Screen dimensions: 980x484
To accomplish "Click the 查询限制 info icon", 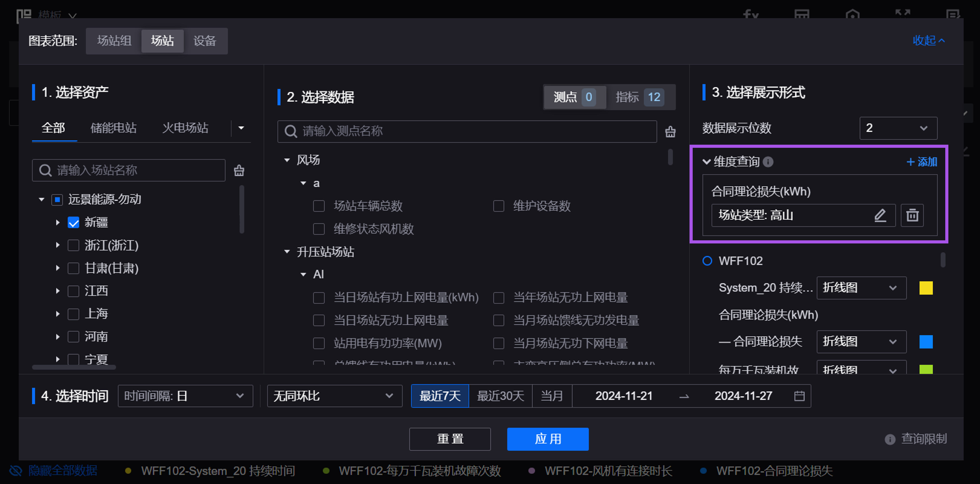I will pyautogui.click(x=890, y=439).
